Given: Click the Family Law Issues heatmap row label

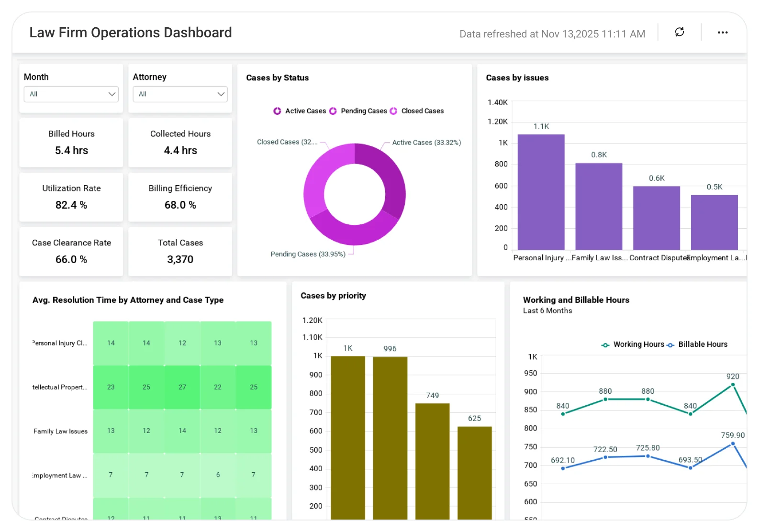Looking at the screenshot, I should 60,431.
